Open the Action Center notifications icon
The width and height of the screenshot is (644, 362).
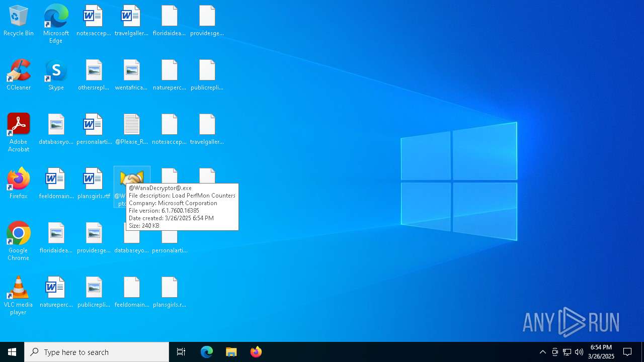[628, 352]
